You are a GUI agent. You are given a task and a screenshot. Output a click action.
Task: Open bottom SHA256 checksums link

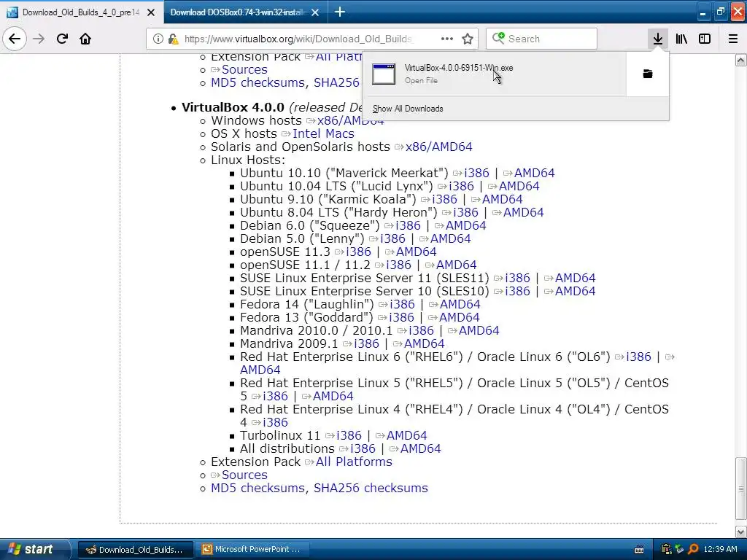coord(371,488)
